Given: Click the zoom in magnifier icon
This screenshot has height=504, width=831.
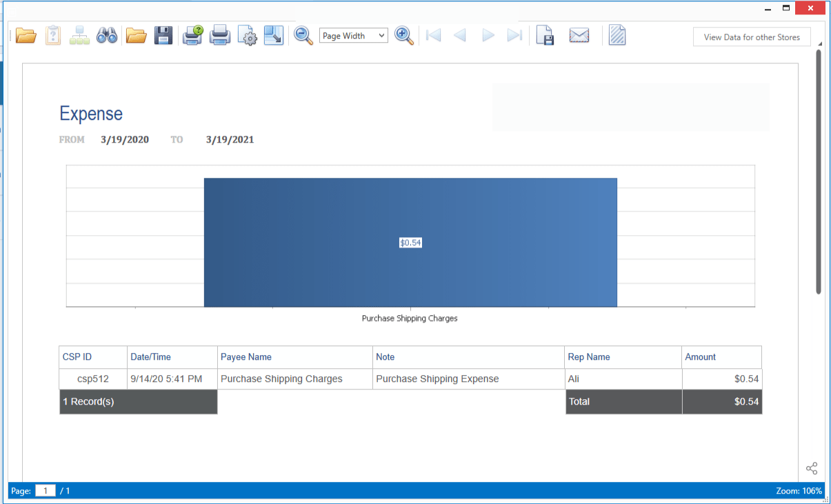Looking at the screenshot, I should point(404,35).
